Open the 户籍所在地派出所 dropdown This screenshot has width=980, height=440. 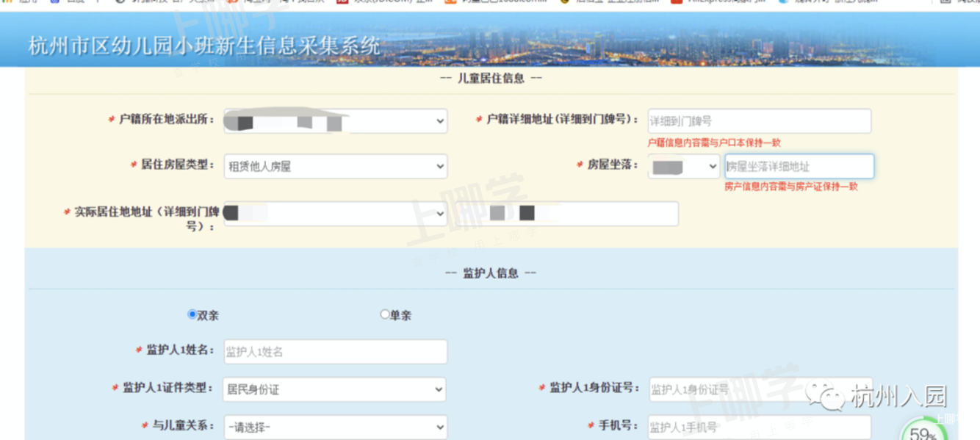(335, 121)
